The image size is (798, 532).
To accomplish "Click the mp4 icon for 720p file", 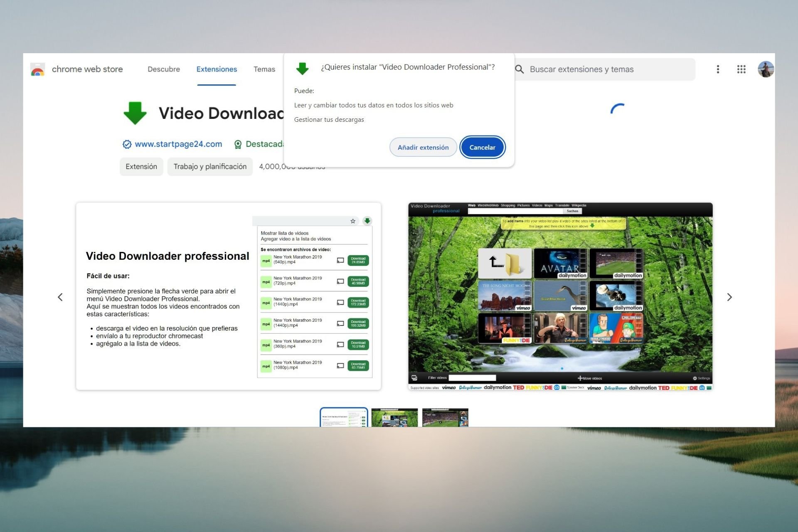I will (266, 282).
